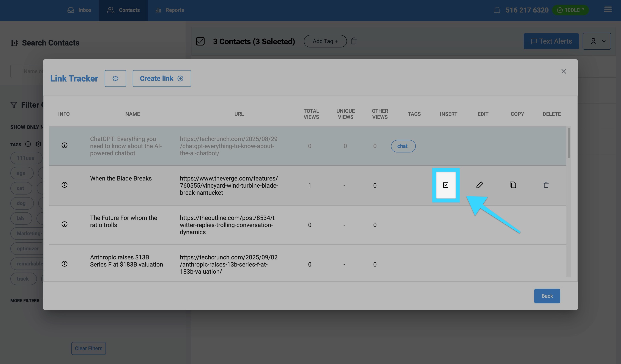Select the iab tag filter
Viewport: 621px width, 364px height.
point(21,218)
